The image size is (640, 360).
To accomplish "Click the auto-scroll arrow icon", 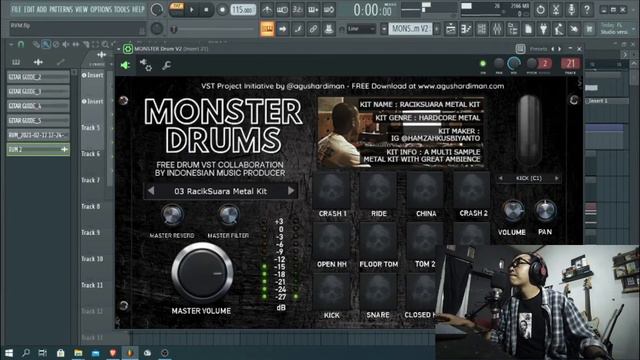I will 282,29.
